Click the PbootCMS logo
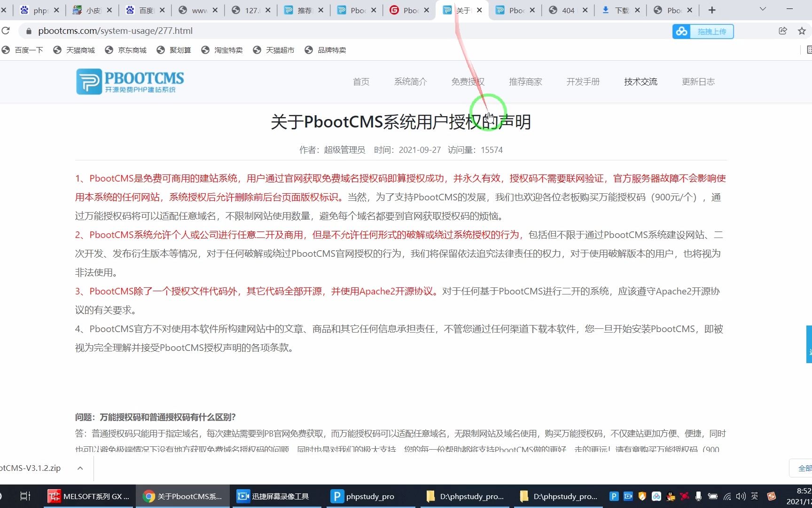This screenshot has width=812, height=508. 130,81
